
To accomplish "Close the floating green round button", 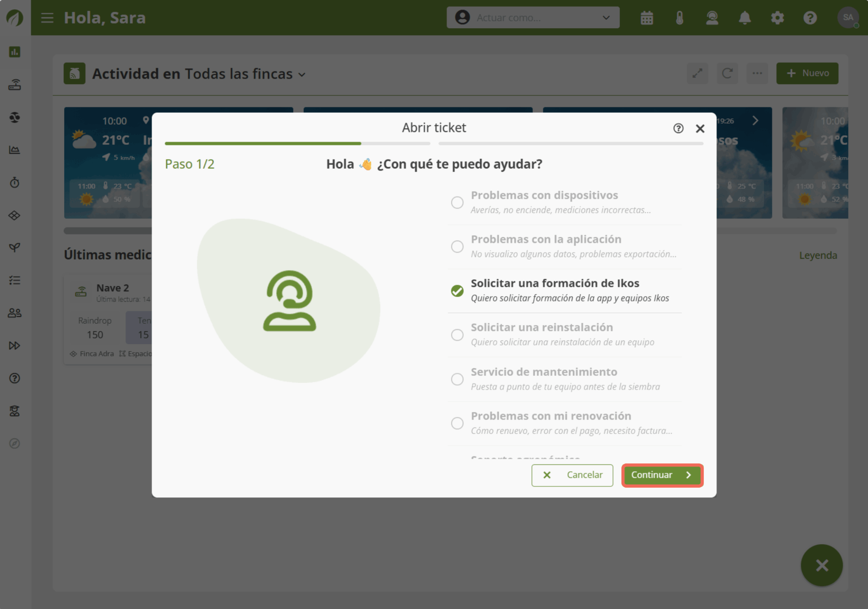I will pyautogui.click(x=822, y=565).
